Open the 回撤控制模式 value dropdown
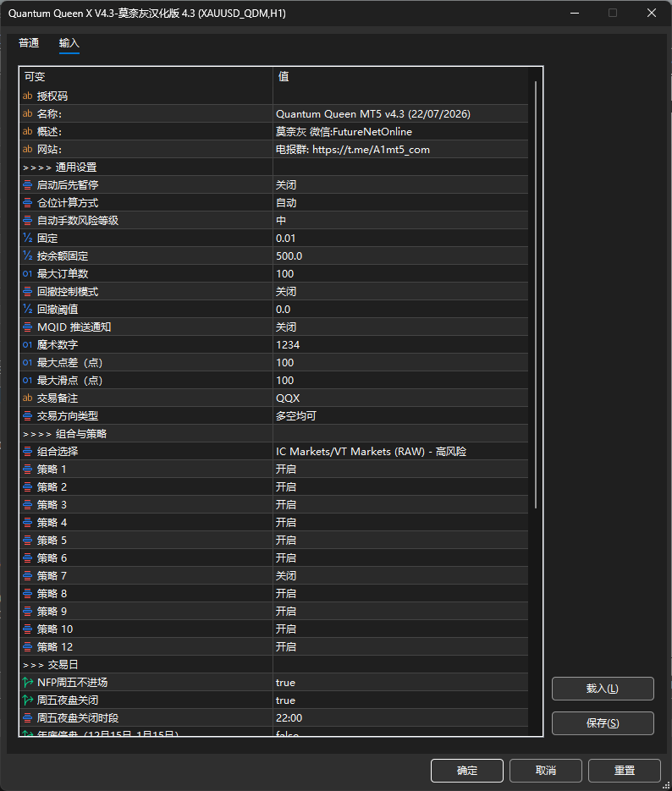This screenshot has width=672, height=791. pos(400,292)
